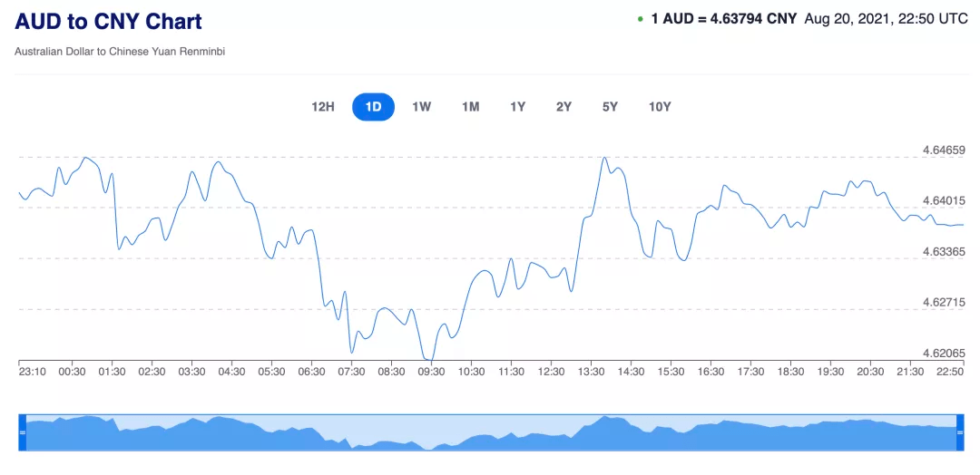The height and width of the screenshot is (475, 980).
Task: Click the 4.64659 y-axis label
Action: [943, 150]
